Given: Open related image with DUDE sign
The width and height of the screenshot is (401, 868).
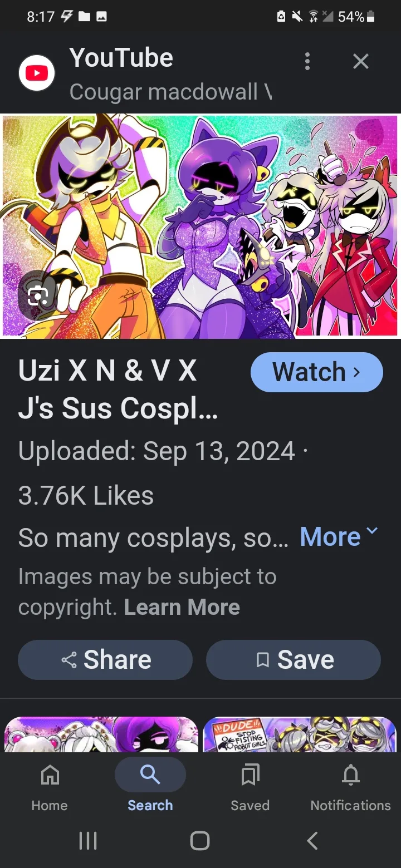Looking at the screenshot, I should pyautogui.click(x=300, y=734).
